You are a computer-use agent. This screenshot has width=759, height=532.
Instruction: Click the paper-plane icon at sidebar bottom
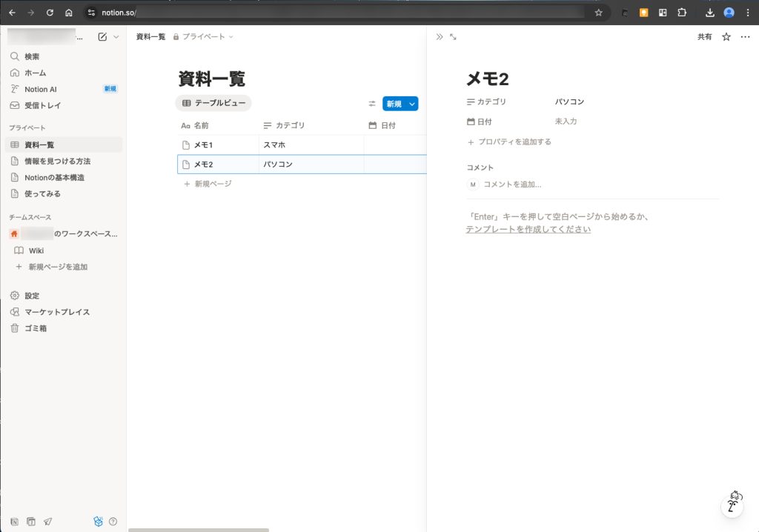pyautogui.click(x=47, y=522)
